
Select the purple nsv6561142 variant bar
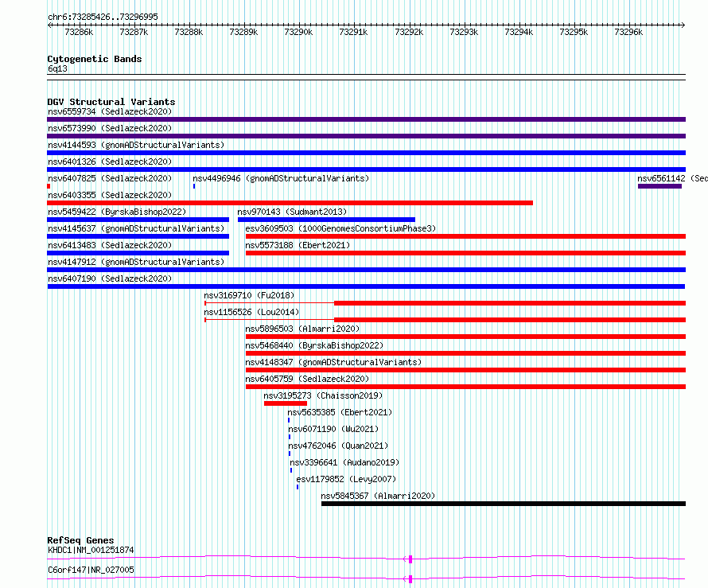pyautogui.click(x=659, y=186)
